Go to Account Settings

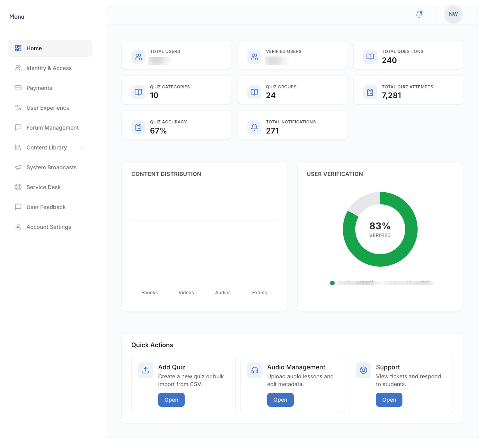tap(50, 227)
